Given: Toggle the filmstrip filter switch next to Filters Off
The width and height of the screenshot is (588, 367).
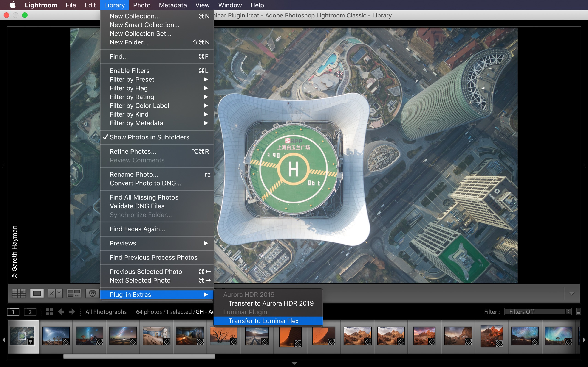Looking at the screenshot, I should 579,312.
